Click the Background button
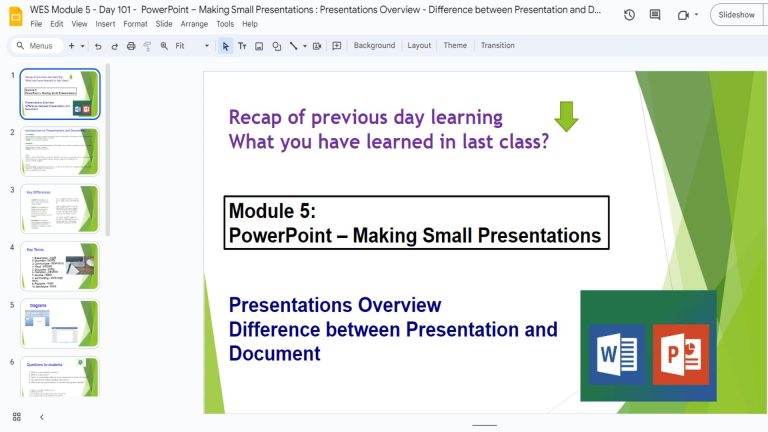This screenshot has height=432, width=768. pos(374,45)
